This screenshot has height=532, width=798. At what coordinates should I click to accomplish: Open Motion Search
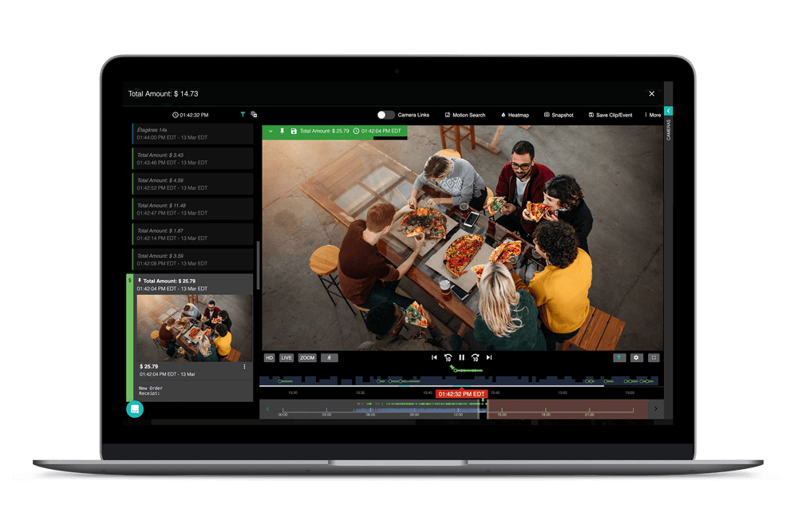465,115
